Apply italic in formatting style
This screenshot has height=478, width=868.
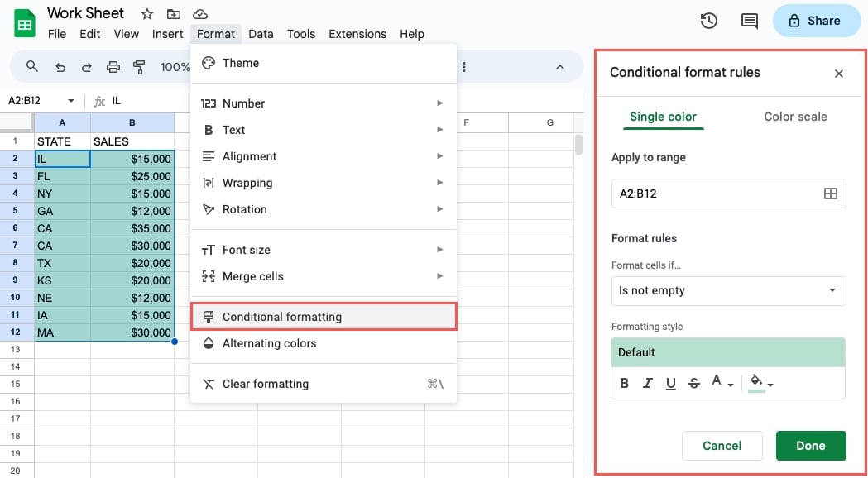(647, 383)
